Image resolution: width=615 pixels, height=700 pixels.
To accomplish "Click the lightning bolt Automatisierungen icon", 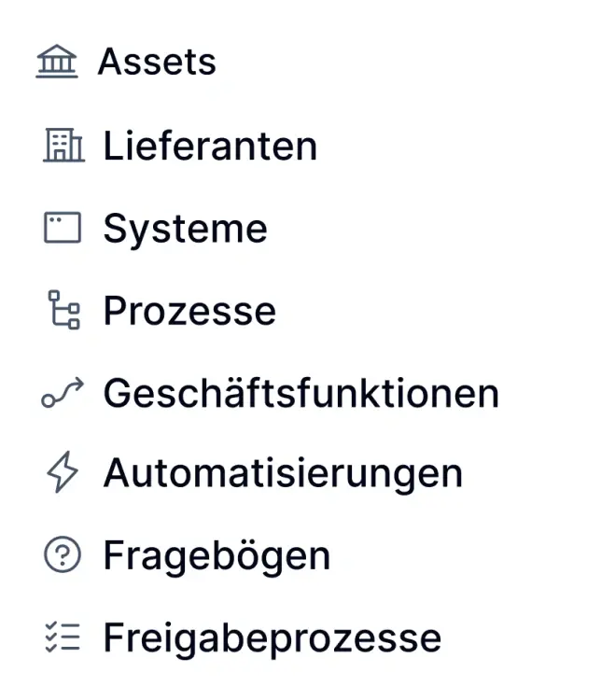I will (x=63, y=473).
